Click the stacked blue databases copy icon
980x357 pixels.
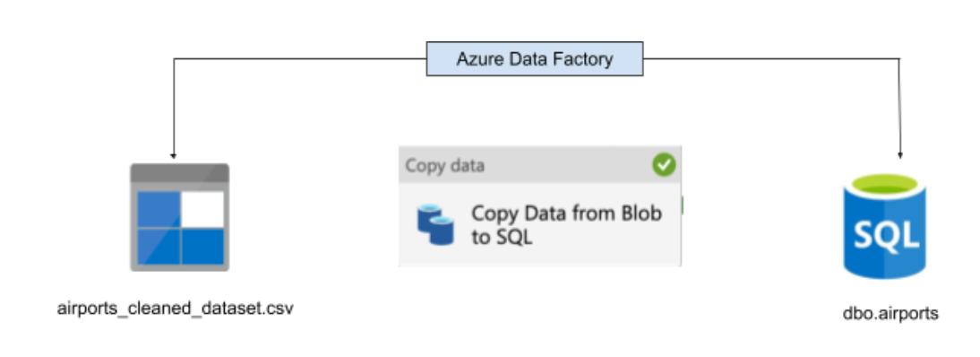(435, 224)
